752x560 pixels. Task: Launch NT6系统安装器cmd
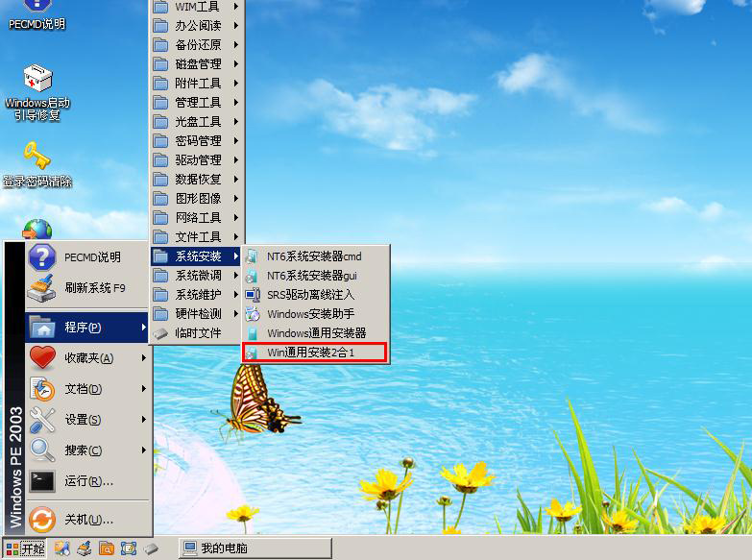315,256
